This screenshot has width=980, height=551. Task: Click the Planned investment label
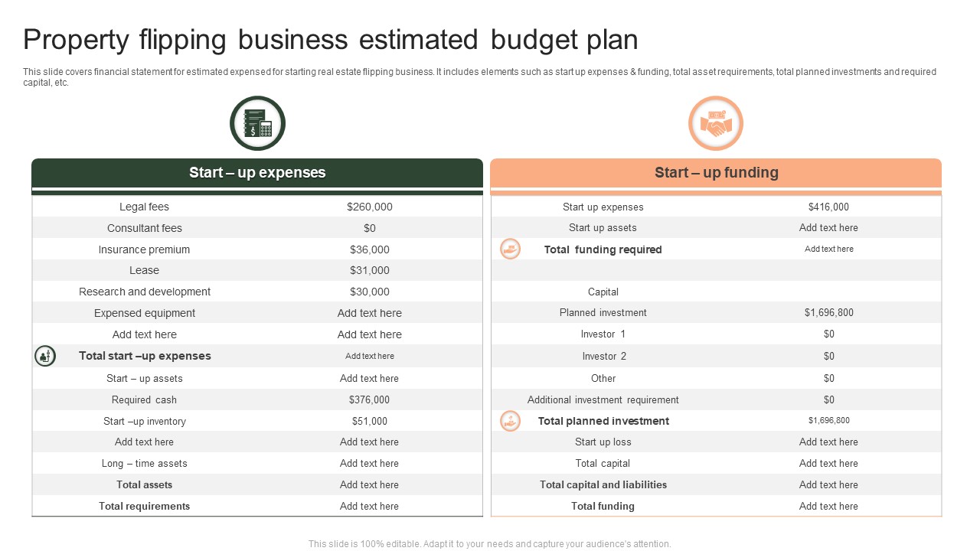tap(603, 312)
